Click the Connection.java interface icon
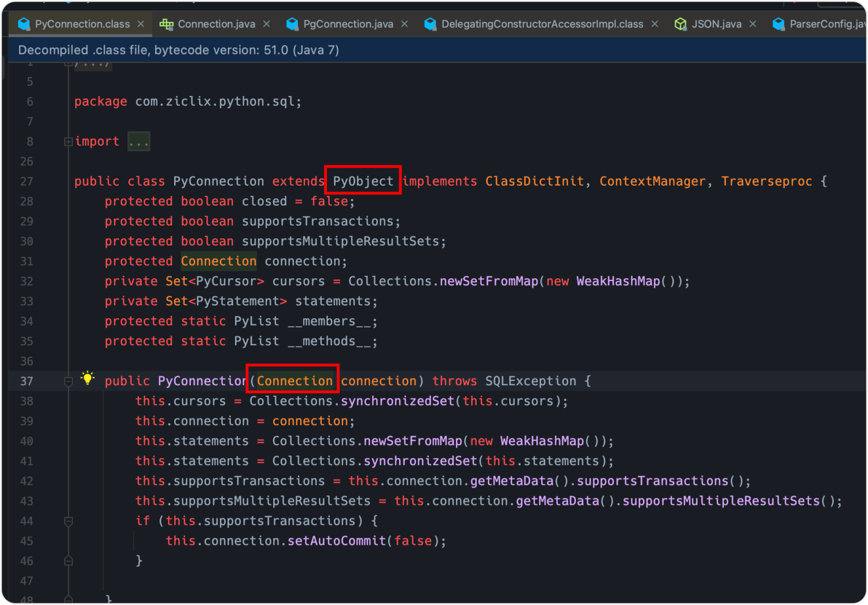This screenshot has height=605, width=868. coord(167,24)
